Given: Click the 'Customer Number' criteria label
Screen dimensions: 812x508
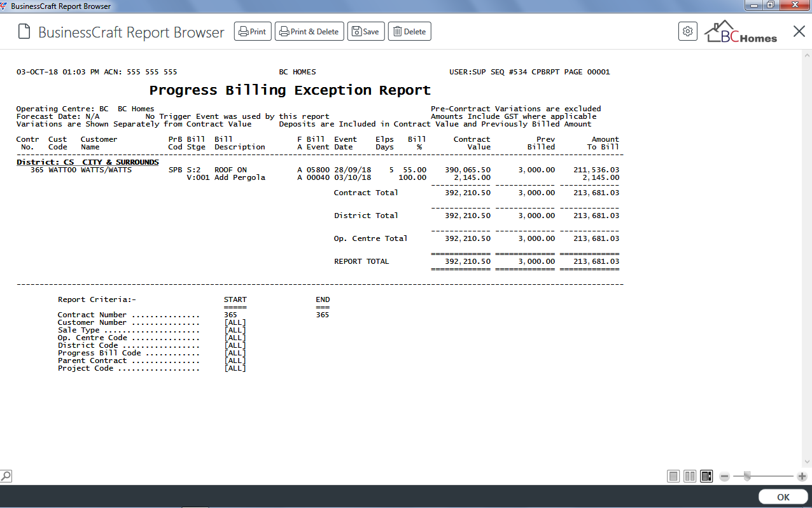Looking at the screenshot, I should coord(92,322).
